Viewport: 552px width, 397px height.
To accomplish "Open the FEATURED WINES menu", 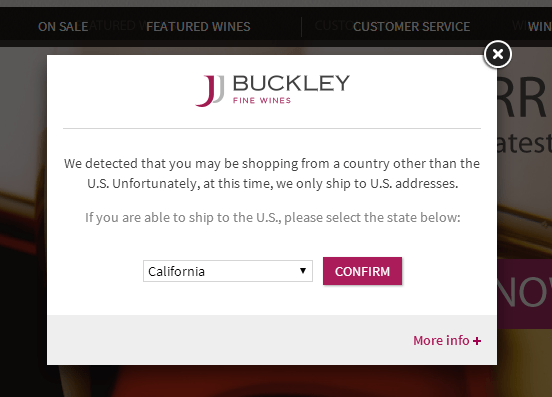I will point(198,27).
